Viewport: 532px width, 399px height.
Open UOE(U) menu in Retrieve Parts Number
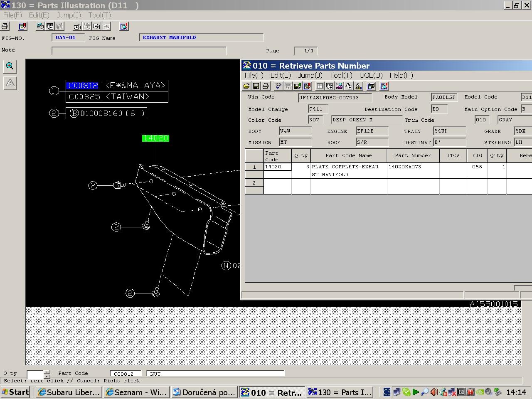(371, 75)
